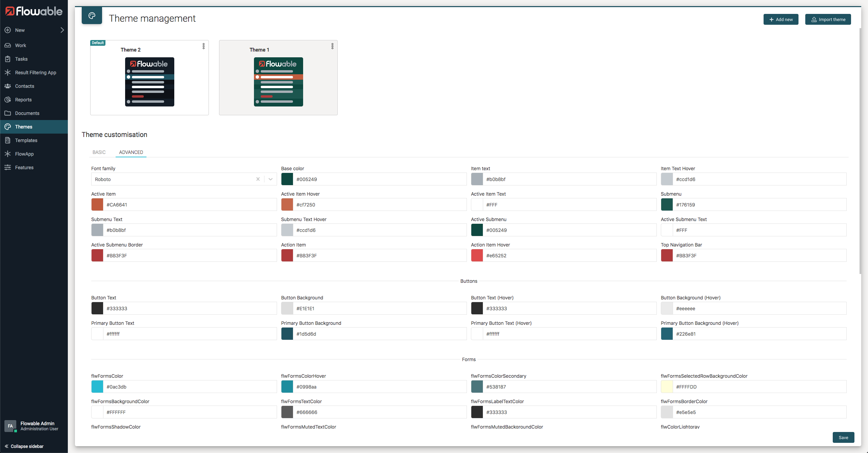Open Theme 1 three-dot options menu
Viewport: 868px width, 453px height.
pos(332,46)
